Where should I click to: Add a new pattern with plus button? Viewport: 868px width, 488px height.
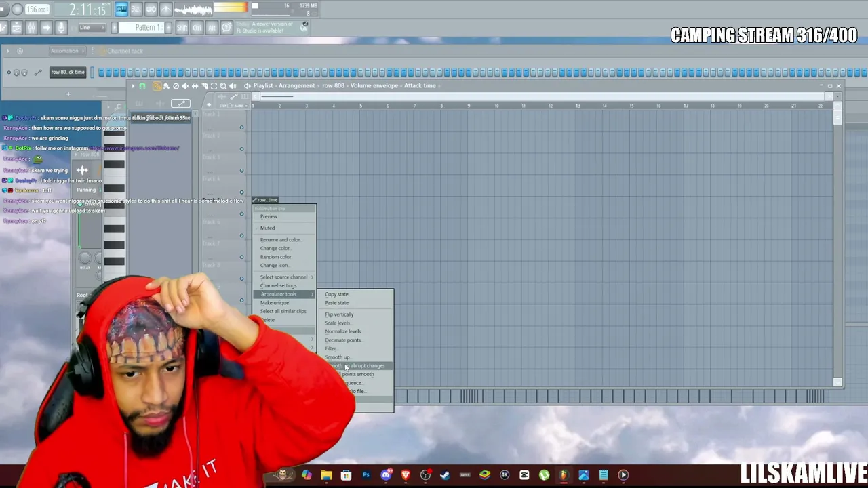[170, 28]
